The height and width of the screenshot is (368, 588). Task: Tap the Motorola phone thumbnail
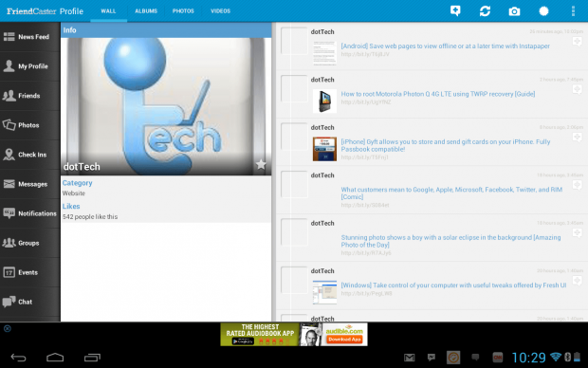coord(324,101)
